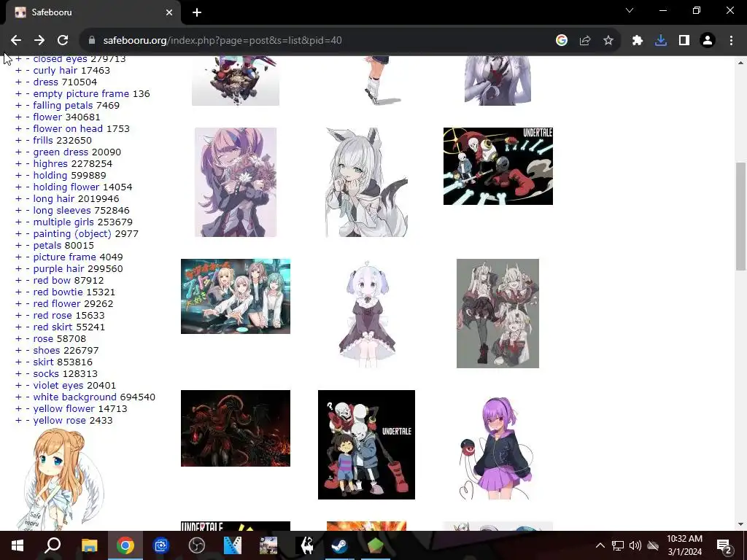Exclude 'shoes' tag with minus sign
Image resolution: width=747 pixels, height=560 pixels.
click(28, 351)
